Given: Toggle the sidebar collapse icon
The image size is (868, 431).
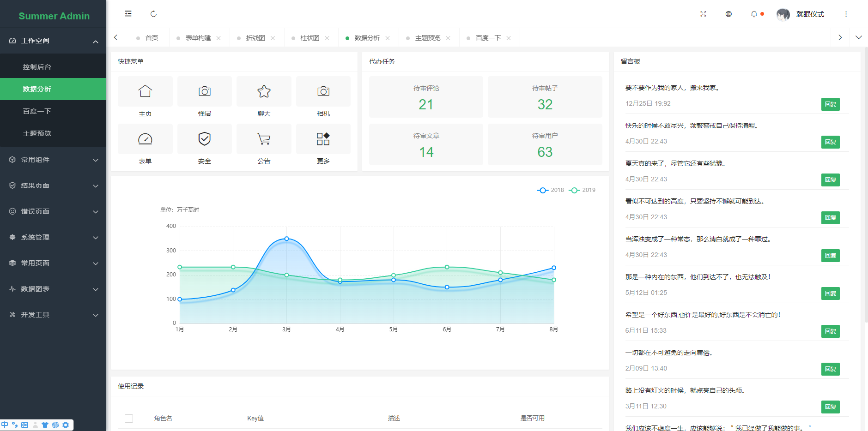Looking at the screenshot, I should click(x=128, y=14).
